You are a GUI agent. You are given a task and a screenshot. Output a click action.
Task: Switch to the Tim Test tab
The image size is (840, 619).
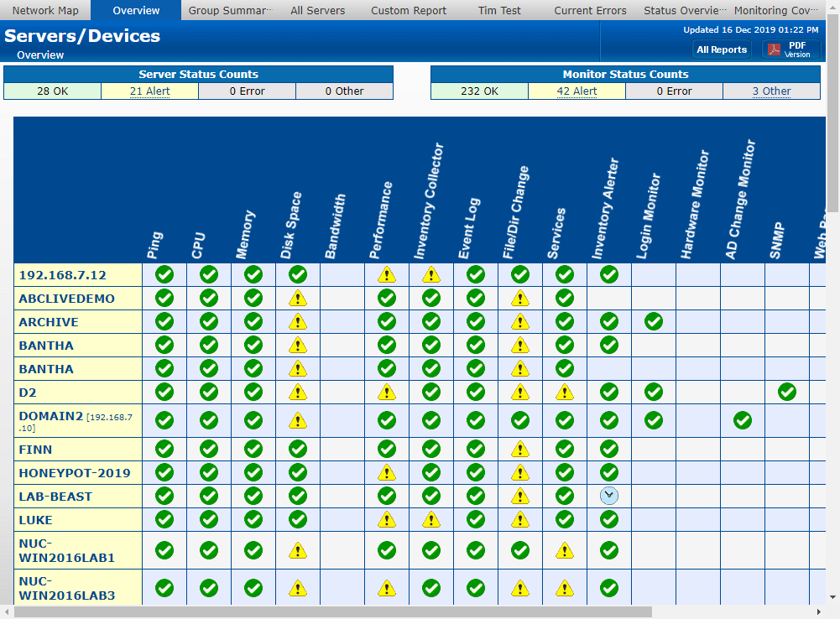coord(499,10)
